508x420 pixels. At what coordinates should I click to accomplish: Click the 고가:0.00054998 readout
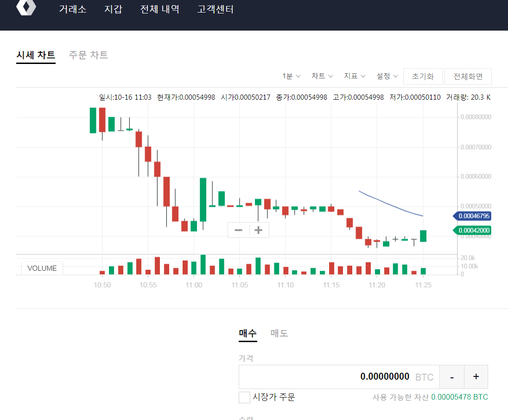click(x=358, y=97)
